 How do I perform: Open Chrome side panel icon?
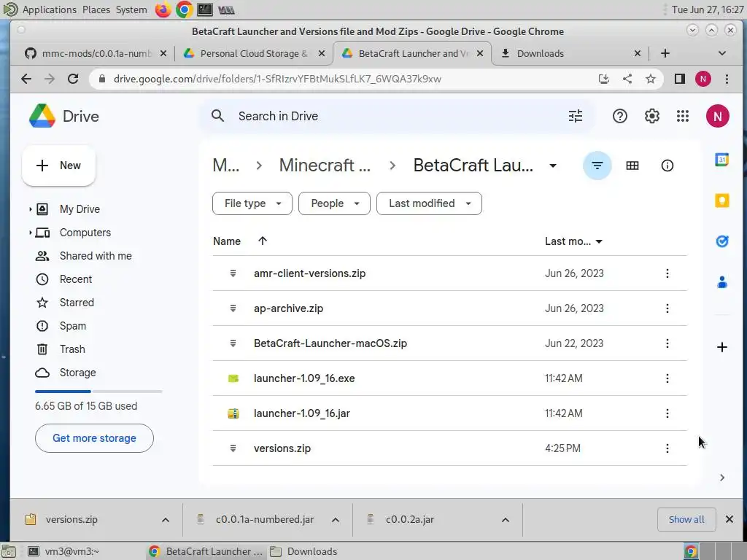point(679,79)
